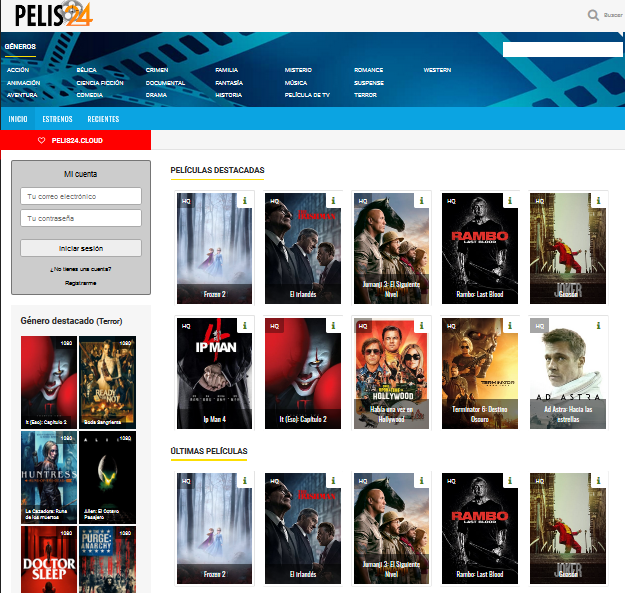Open Terminator 6: Destino Oscuro poster
625x593 pixels.
[x=480, y=373]
